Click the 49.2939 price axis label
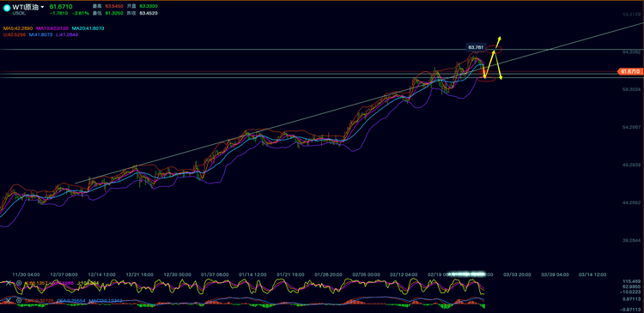Image resolution: width=644 pixels, height=313 pixels. click(x=631, y=165)
